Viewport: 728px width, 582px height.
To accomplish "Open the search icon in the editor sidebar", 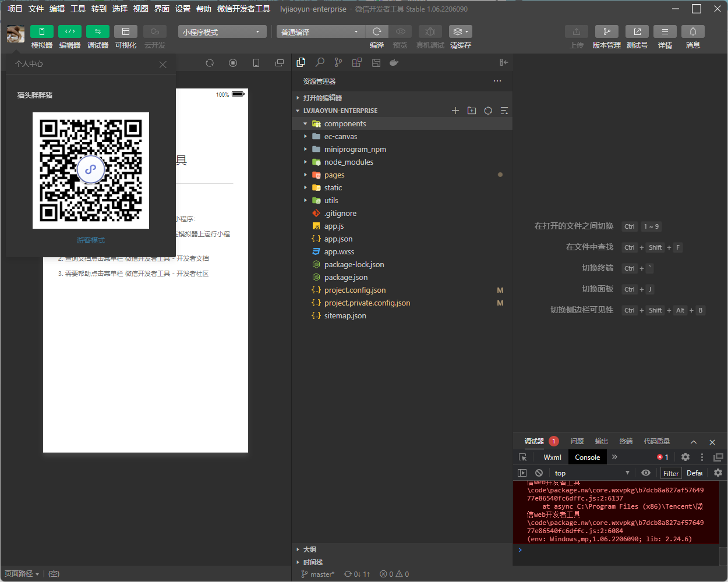I will coord(320,62).
